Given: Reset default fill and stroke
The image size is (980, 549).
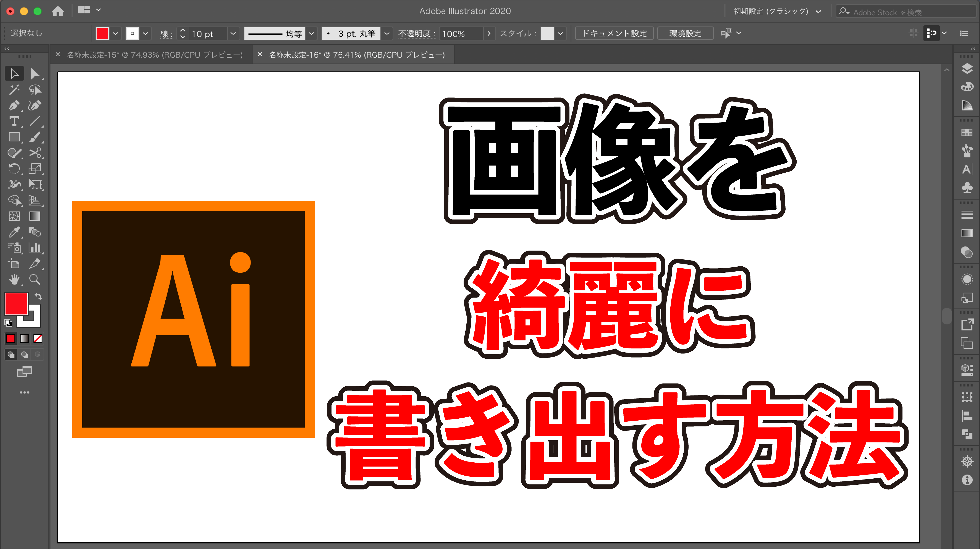Looking at the screenshot, I should [8, 323].
